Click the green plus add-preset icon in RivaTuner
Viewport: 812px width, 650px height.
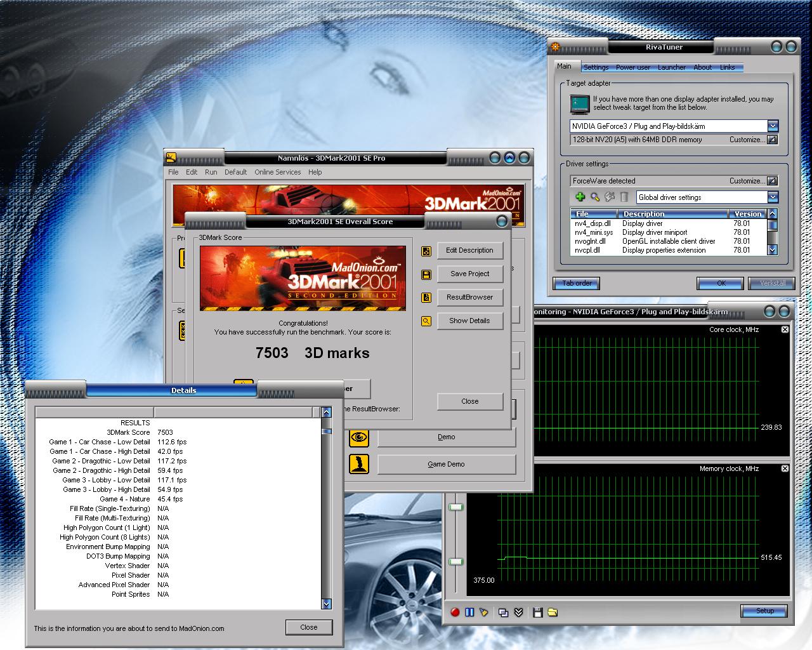580,197
